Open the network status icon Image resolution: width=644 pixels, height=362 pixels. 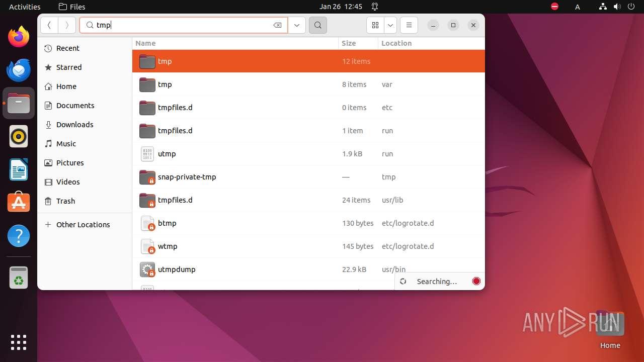point(603,7)
